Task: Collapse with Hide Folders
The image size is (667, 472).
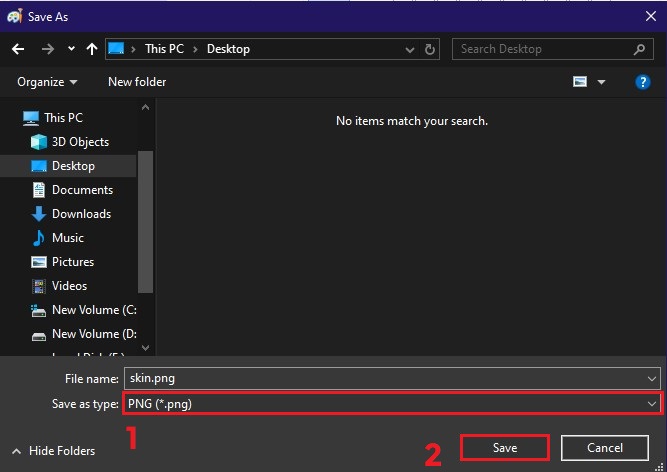Action: [54, 451]
